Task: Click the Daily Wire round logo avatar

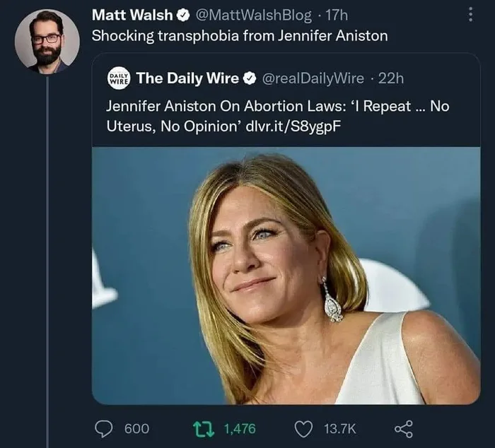Action: (117, 78)
